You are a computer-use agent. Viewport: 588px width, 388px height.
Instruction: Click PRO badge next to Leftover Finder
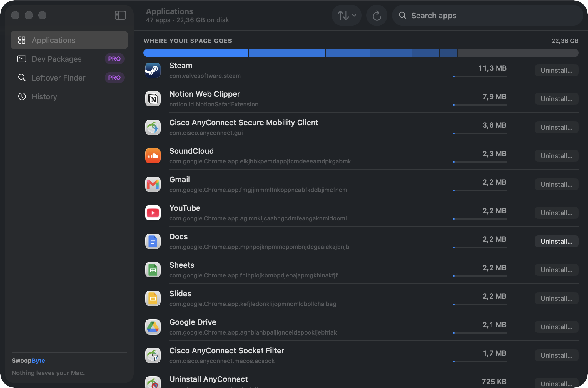pyautogui.click(x=114, y=78)
